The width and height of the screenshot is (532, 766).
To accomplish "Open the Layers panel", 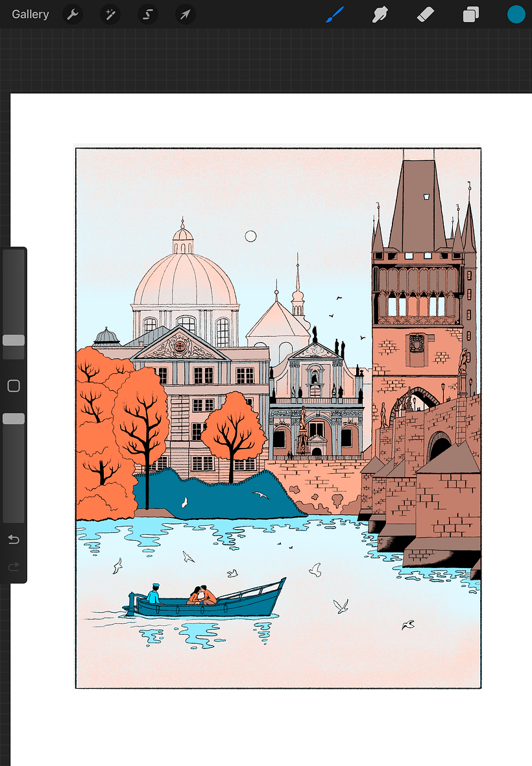I will tap(470, 15).
